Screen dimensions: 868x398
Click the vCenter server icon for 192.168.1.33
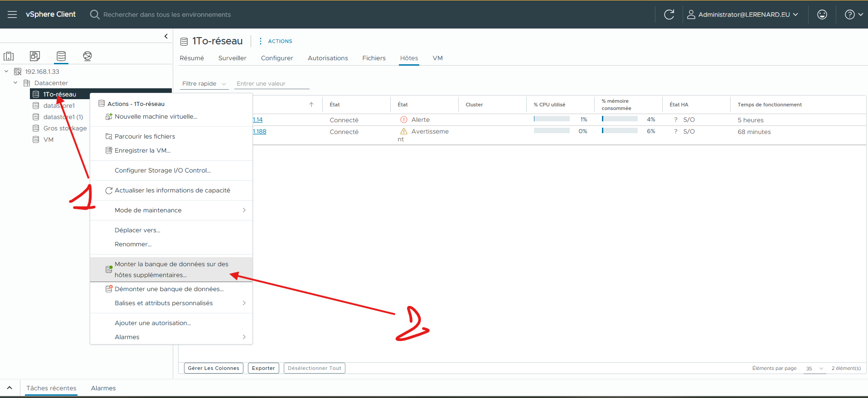18,72
